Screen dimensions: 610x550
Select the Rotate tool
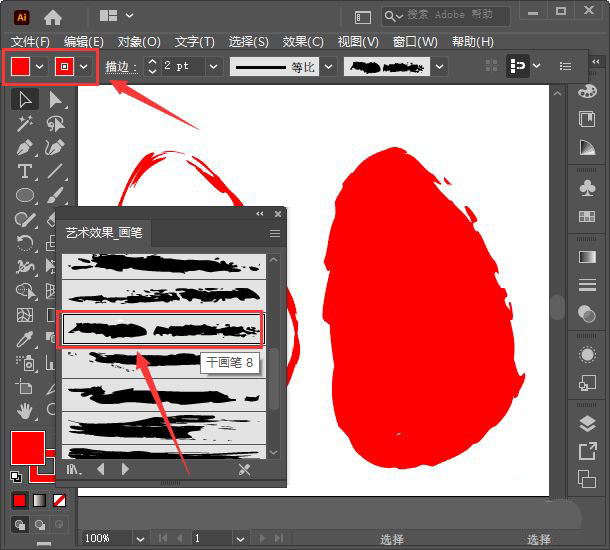(x=25, y=243)
